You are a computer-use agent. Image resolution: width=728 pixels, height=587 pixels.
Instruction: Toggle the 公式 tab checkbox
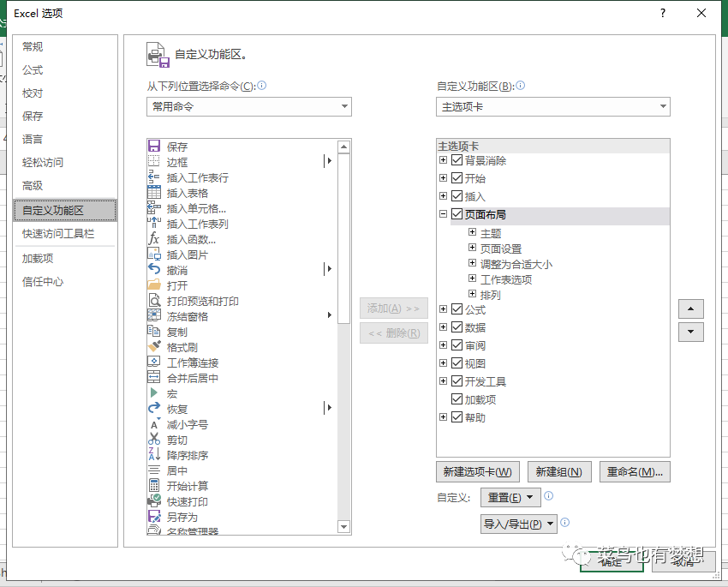point(456,308)
